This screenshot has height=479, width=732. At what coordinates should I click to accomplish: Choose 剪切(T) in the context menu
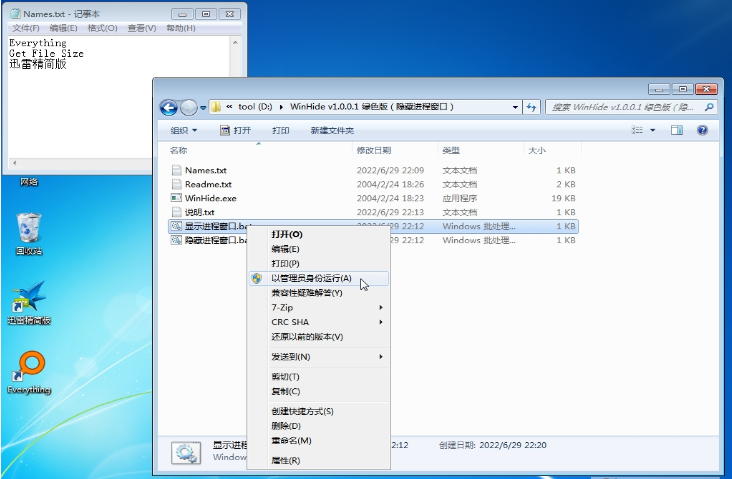point(319,377)
